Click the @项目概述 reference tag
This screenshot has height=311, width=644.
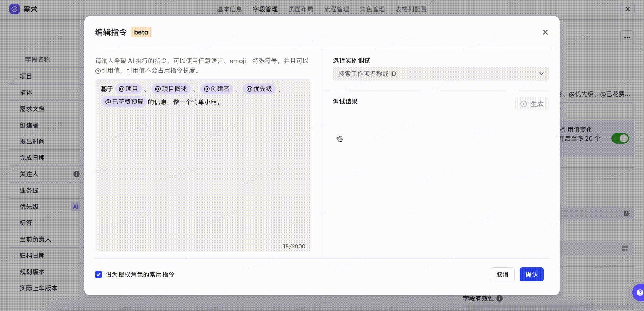point(171,89)
